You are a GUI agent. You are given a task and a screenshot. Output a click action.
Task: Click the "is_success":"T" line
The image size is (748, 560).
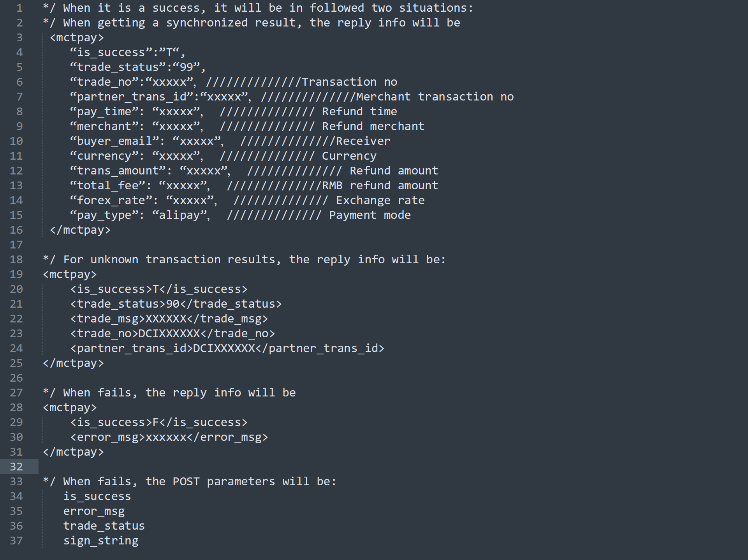[127, 52]
